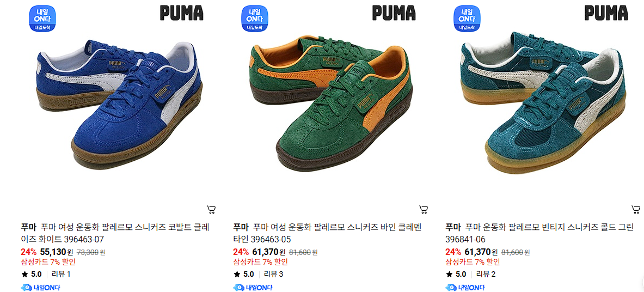Click PUMA logo above the blue sneakers

point(181,13)
